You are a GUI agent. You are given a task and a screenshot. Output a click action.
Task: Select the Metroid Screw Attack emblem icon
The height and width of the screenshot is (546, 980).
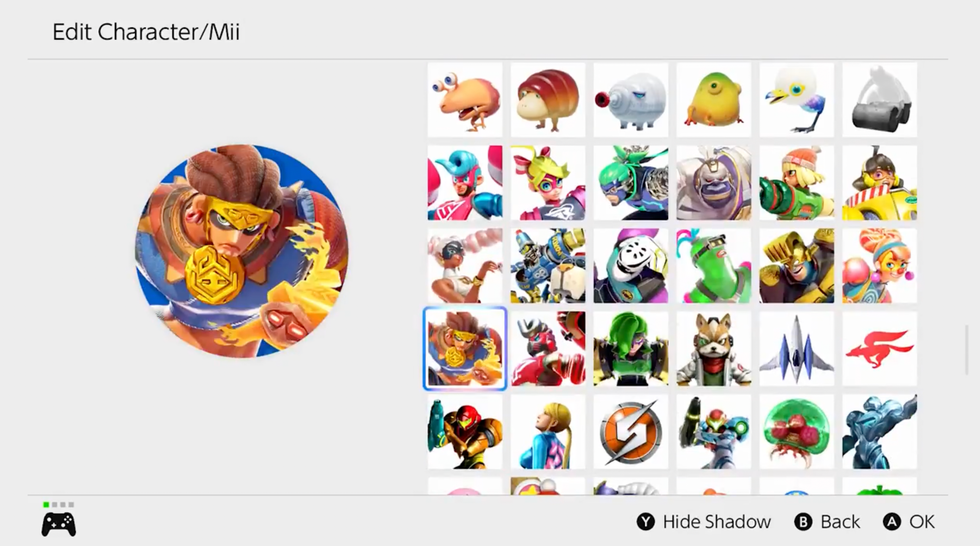point(630,432)
